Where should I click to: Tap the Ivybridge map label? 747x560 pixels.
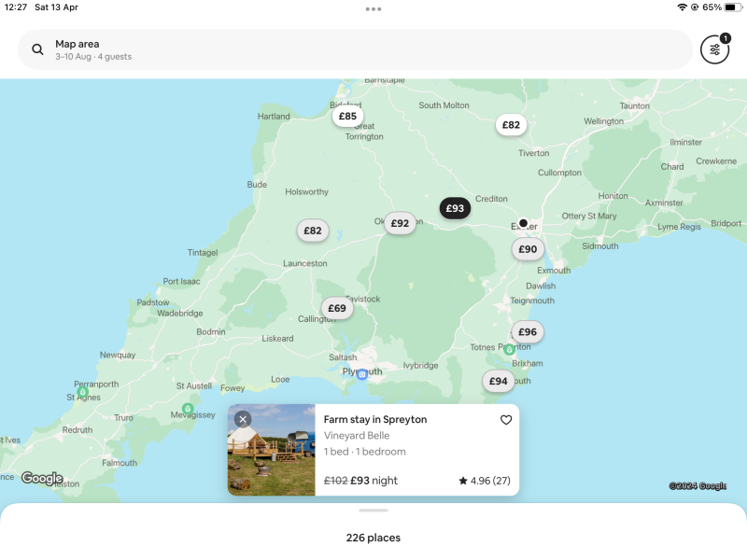[x=421, y=365]
